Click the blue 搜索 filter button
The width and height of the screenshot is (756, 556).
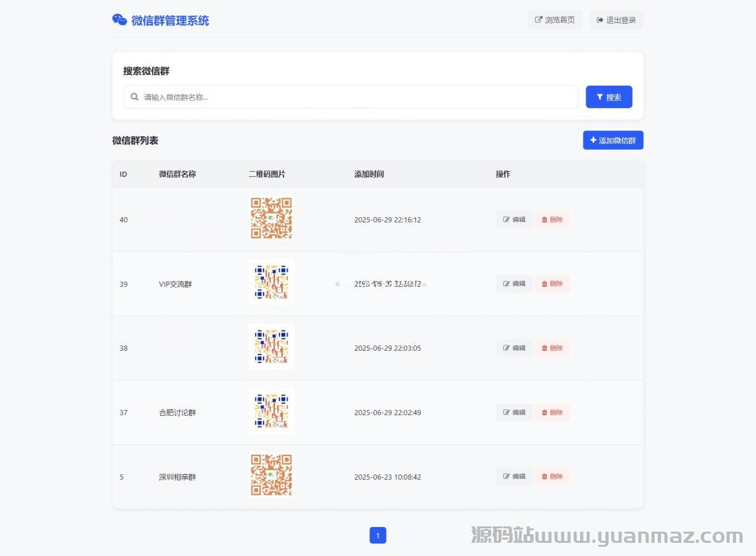tap(608, 97)
